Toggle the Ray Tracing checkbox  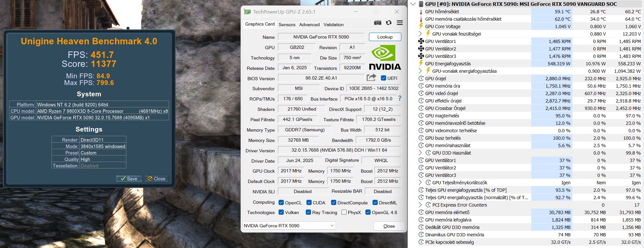(x=308, y=212)
